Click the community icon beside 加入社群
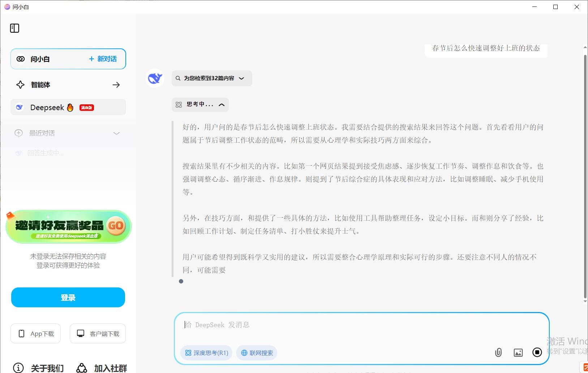The height and width of the screenshot is (373, 588). click(x=81, y=367)
